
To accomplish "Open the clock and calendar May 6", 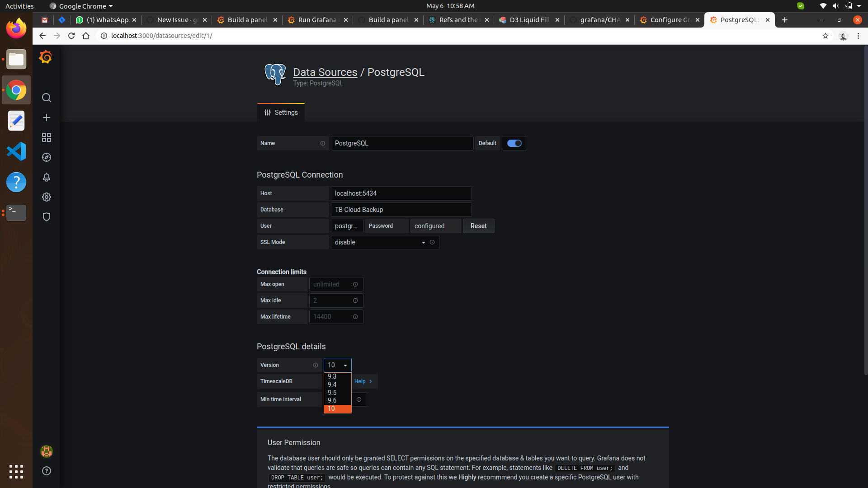I will pyautogui.click(x=450, y=6).
